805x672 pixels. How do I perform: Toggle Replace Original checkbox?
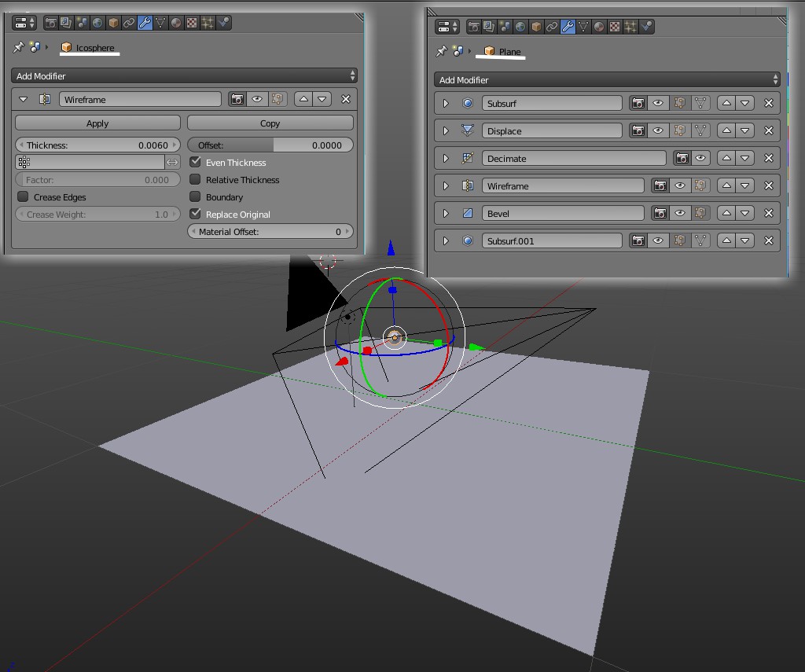click(x=195, y=214)
